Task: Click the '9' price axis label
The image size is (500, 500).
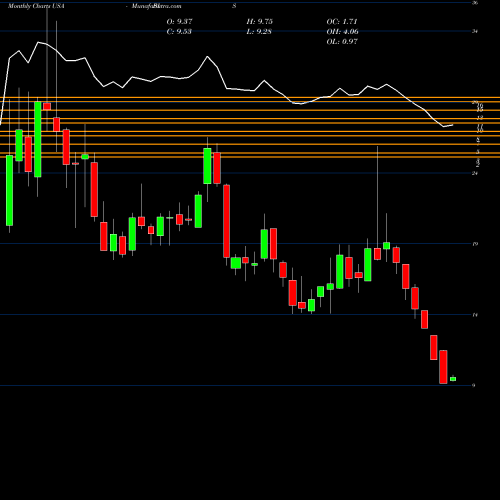Action: point(474,385)
